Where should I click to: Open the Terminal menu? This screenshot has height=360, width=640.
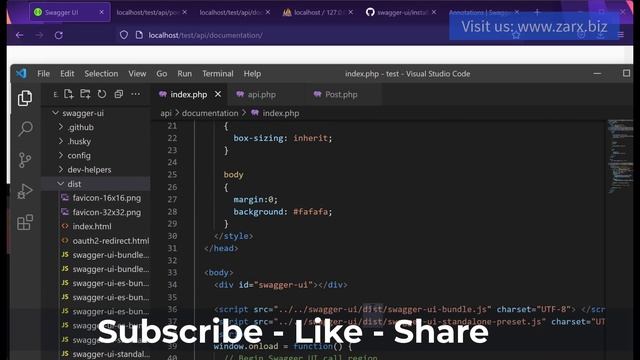[218, 73]
